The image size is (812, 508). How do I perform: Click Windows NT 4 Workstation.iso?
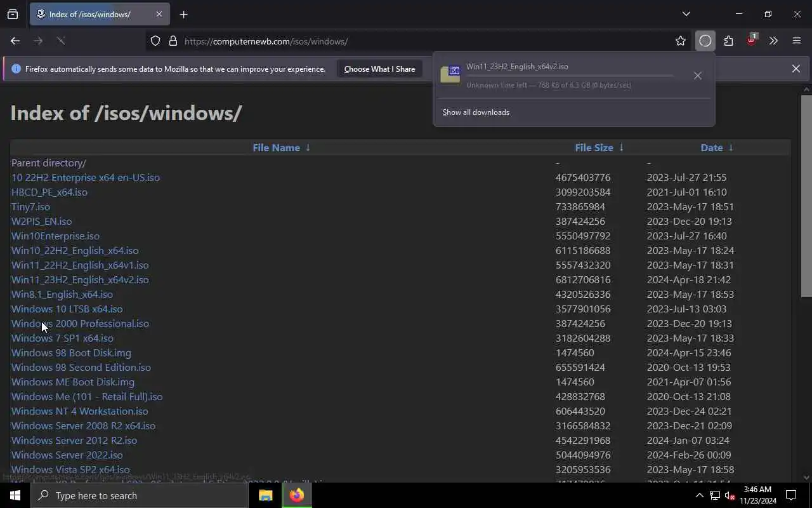coord(80,411)
